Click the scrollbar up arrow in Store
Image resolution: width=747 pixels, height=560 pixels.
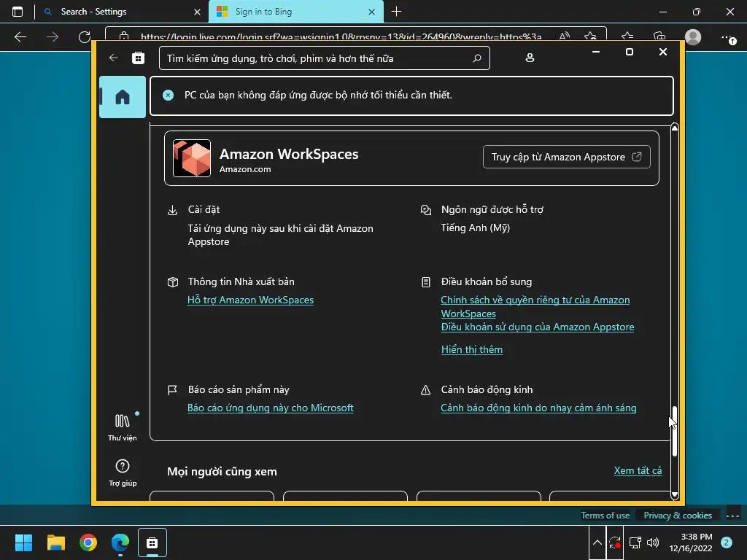click(675, 128)
